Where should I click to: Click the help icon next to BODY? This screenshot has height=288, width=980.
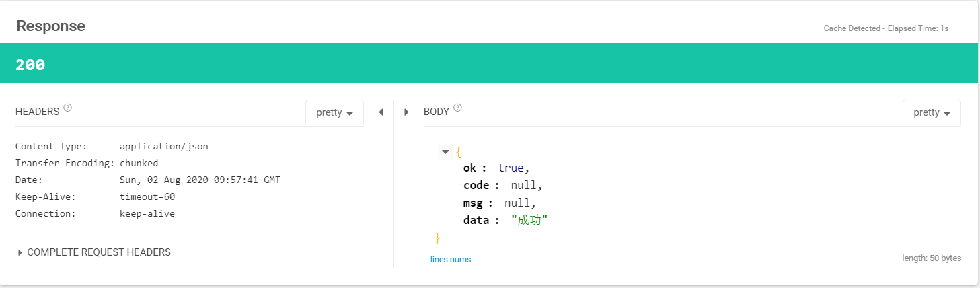click(457, 108)
